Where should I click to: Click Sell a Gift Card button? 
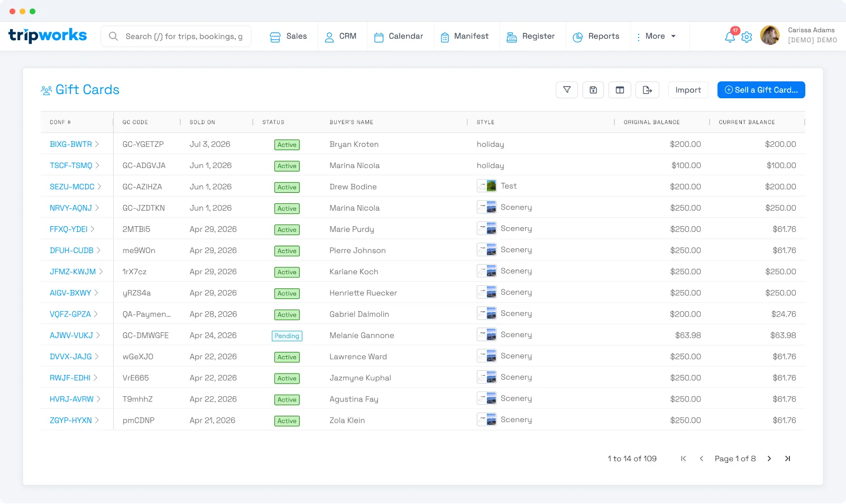point(761,90)
